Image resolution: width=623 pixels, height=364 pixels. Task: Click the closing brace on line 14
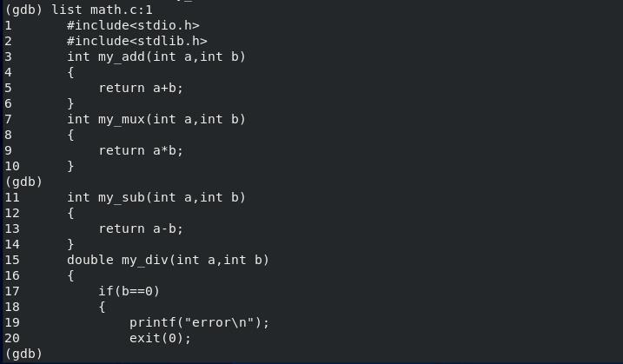click(x=70, y=244)
